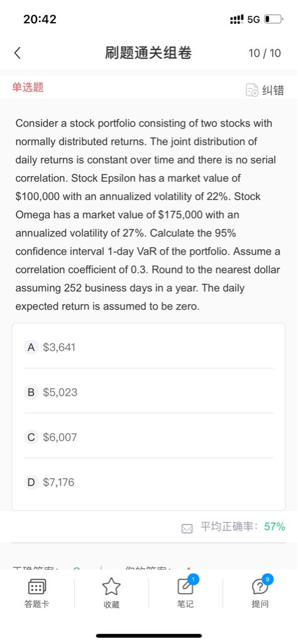Tap the battery indicator in status bar

pyautogui.click(x=273, y=19)
